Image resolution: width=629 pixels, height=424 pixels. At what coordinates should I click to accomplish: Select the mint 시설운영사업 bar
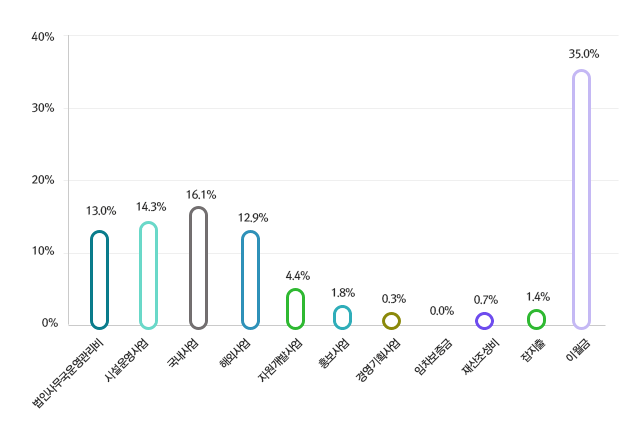coord(148,275)
